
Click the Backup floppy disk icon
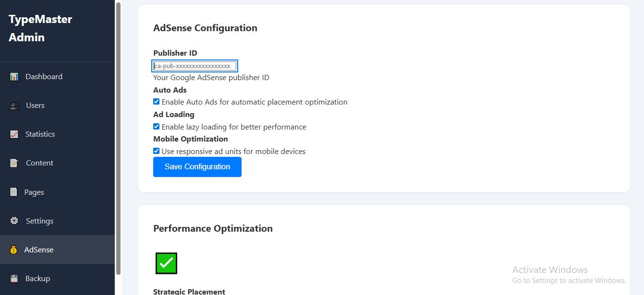click(x=14, y=278)
